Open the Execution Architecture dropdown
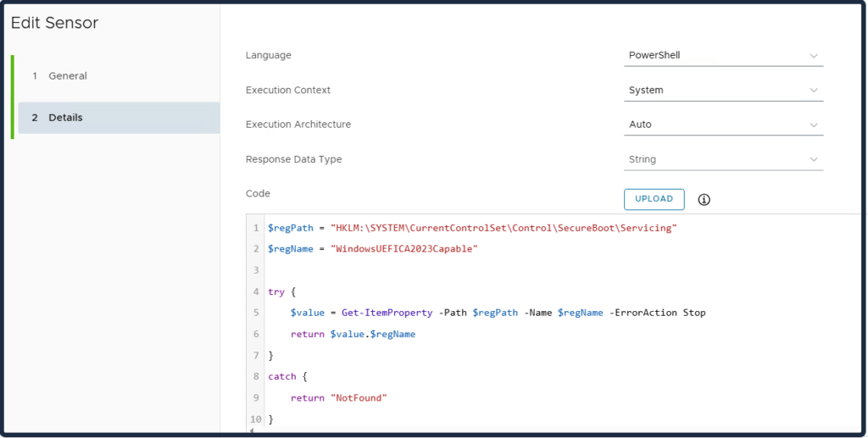 (723, 125)
